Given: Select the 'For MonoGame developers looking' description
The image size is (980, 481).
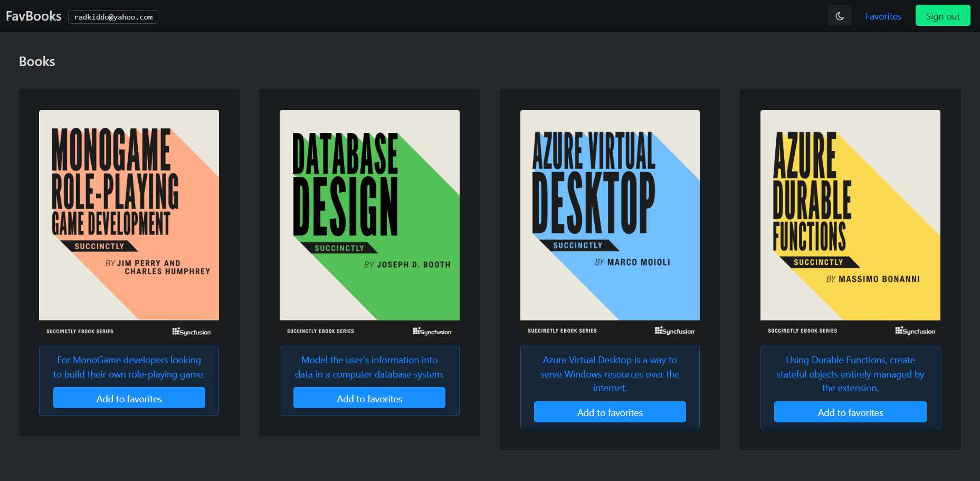Looking at the screenshot, I should click(129, 367).
